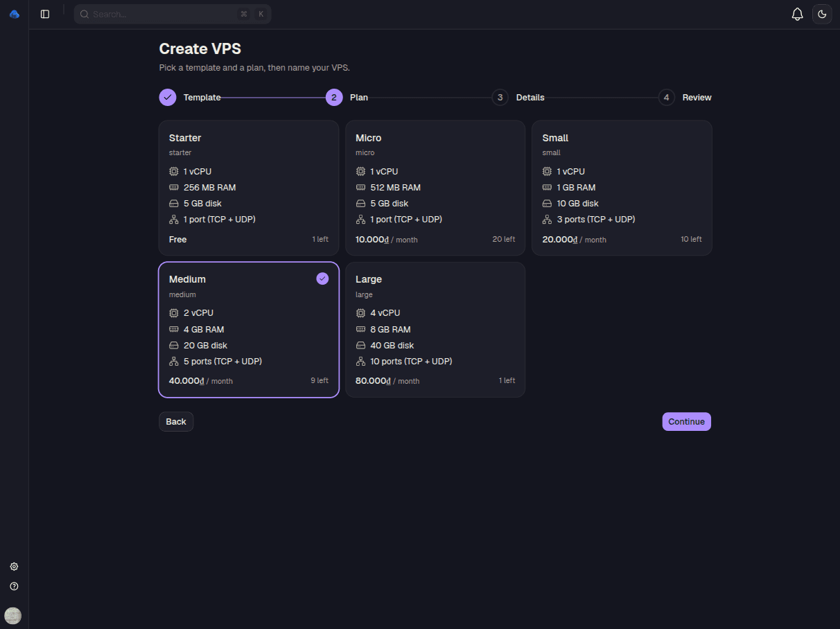Open settings gear in sidebar

(14, 567)
